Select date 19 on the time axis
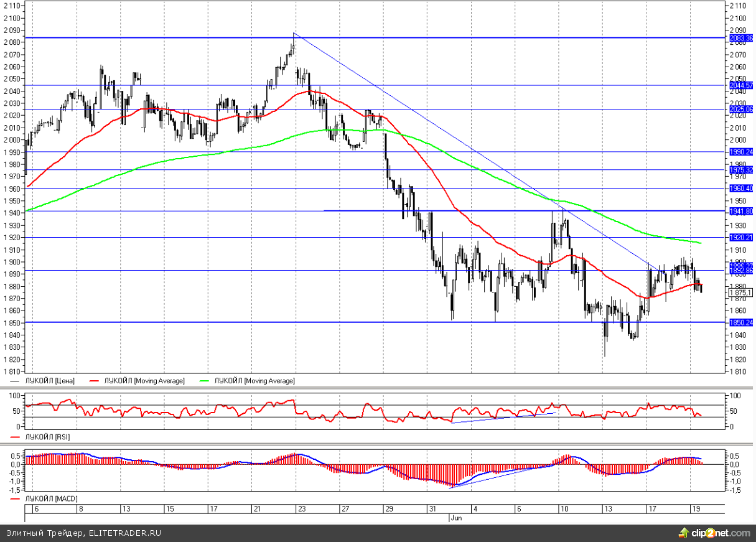 [x=696, y=509]
